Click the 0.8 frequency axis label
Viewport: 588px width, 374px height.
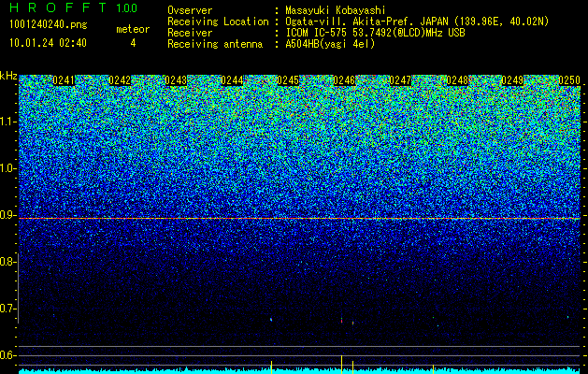coord(7,262)
